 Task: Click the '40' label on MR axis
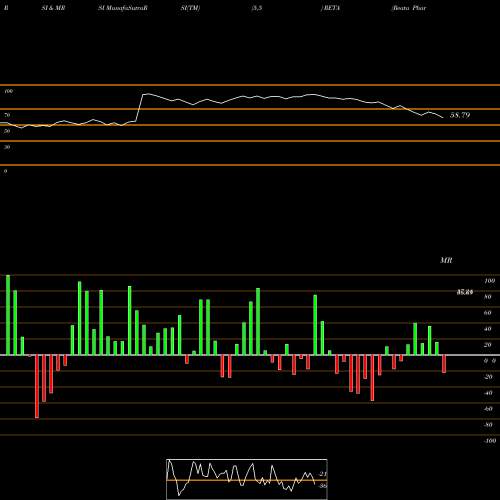point(488,329)
